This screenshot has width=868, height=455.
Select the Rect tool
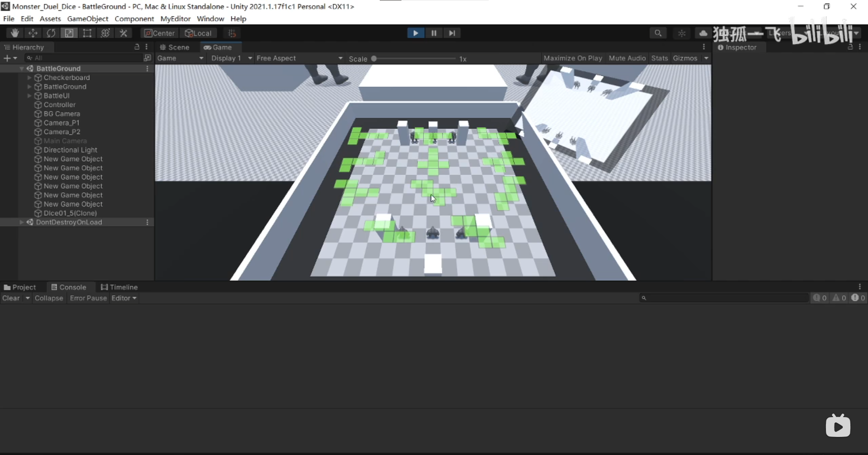[x=87, y=33]
